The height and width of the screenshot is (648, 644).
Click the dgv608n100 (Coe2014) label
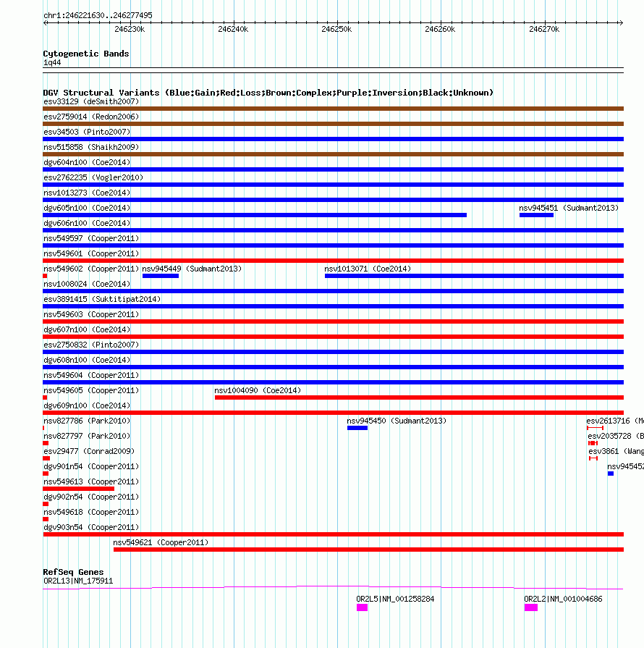pos(87,360)
